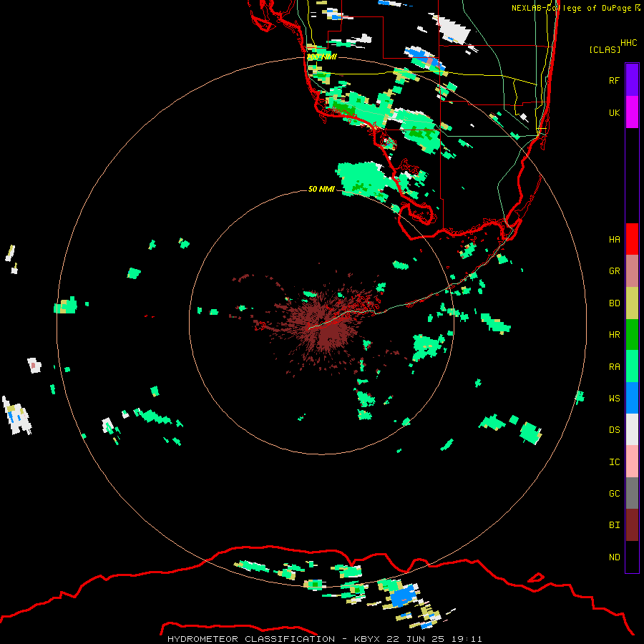Click the 'RF' legend label
The height and width of the screenshot is (644, 644).
click(614, 80)
